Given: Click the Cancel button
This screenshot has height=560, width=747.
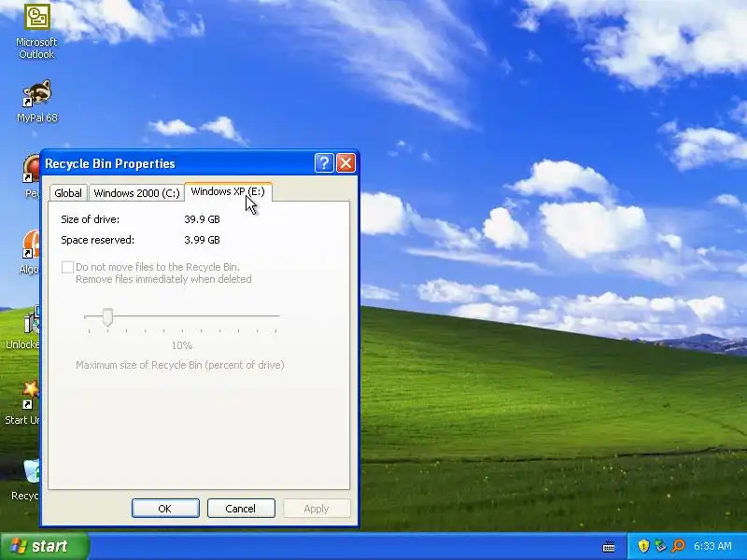Looking at the screenshot, I should [x=241, y=508].
